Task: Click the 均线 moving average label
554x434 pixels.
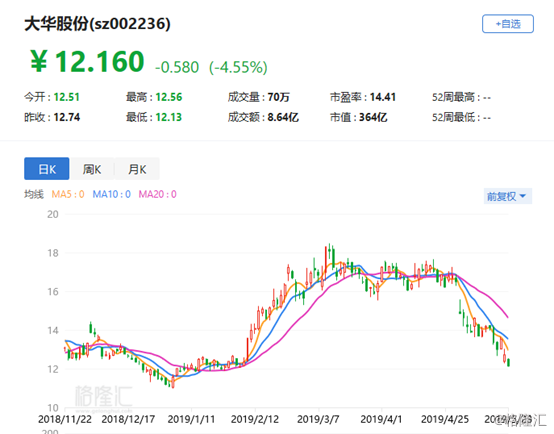Action: [34, 194]
